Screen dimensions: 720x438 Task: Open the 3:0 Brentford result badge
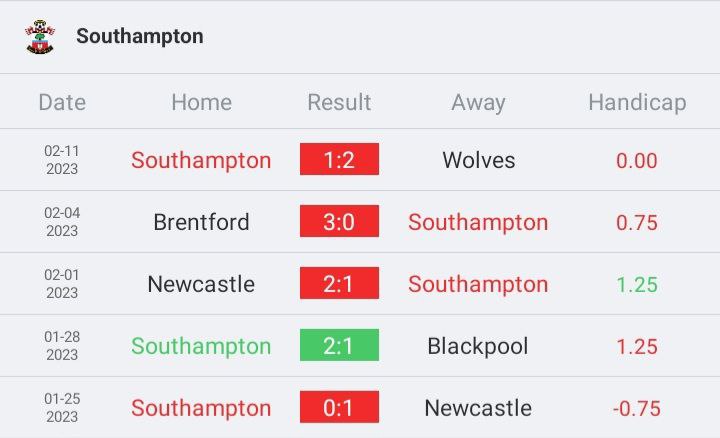coord(339,222)
